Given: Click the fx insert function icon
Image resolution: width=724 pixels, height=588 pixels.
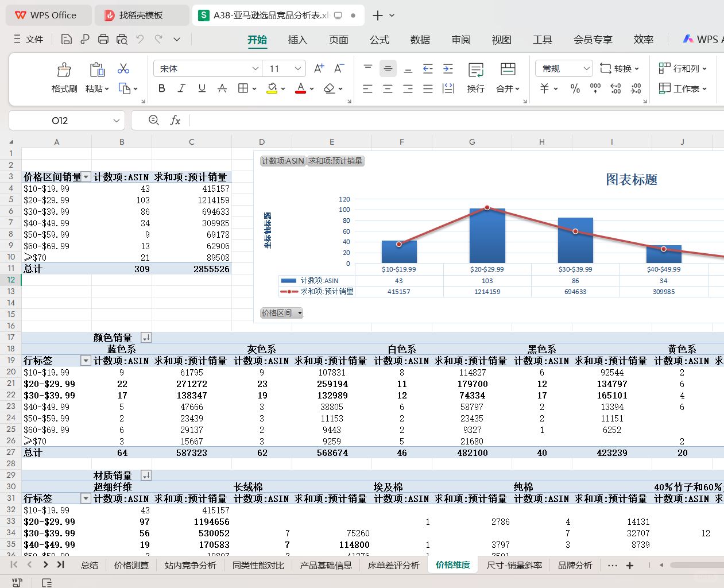Looking at the screenshot, I should [x=175, y=120].
